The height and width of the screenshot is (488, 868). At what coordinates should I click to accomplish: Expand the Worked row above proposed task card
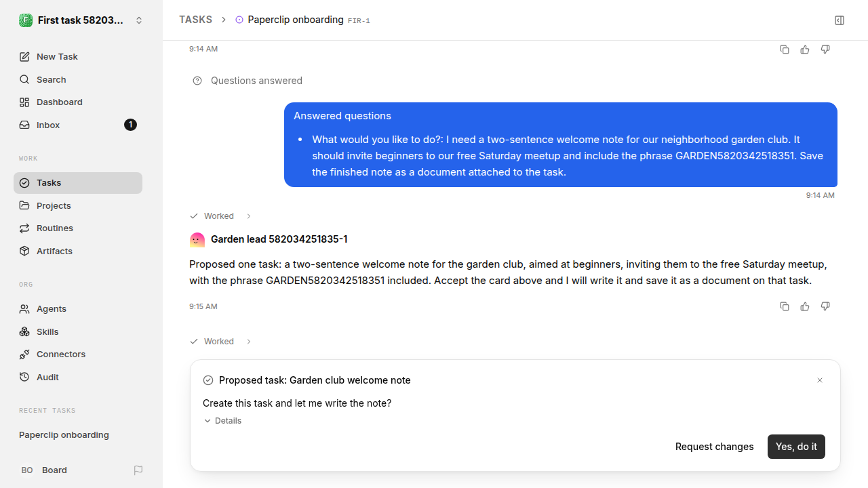pyautogui.click(x=220, y=342)
